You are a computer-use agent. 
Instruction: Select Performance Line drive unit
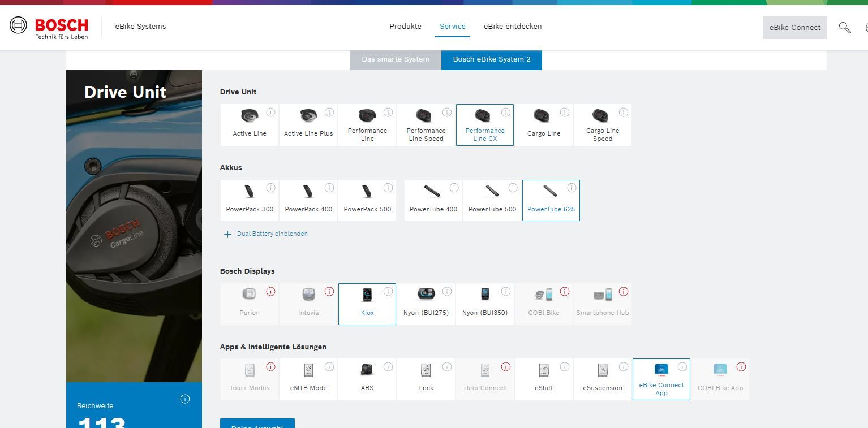click(367, 125)
